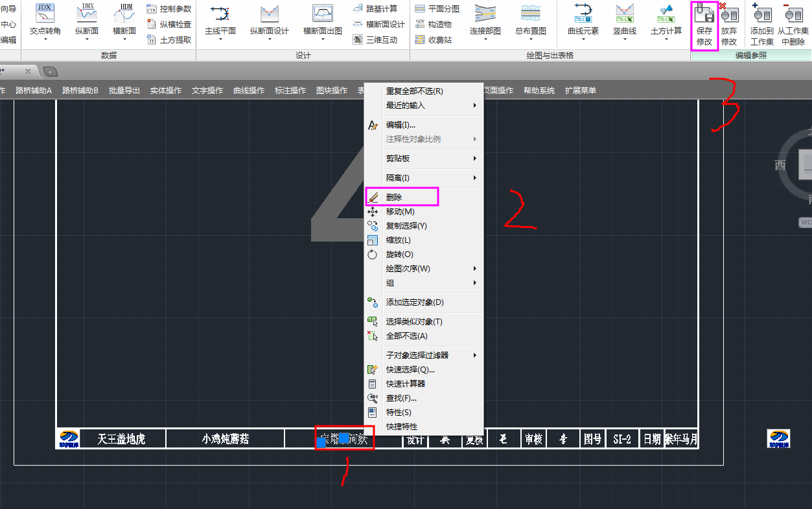Choose 旋转(O) in the context menu
This screenshot has width=812, height=509.
click(x=424, y=254)
